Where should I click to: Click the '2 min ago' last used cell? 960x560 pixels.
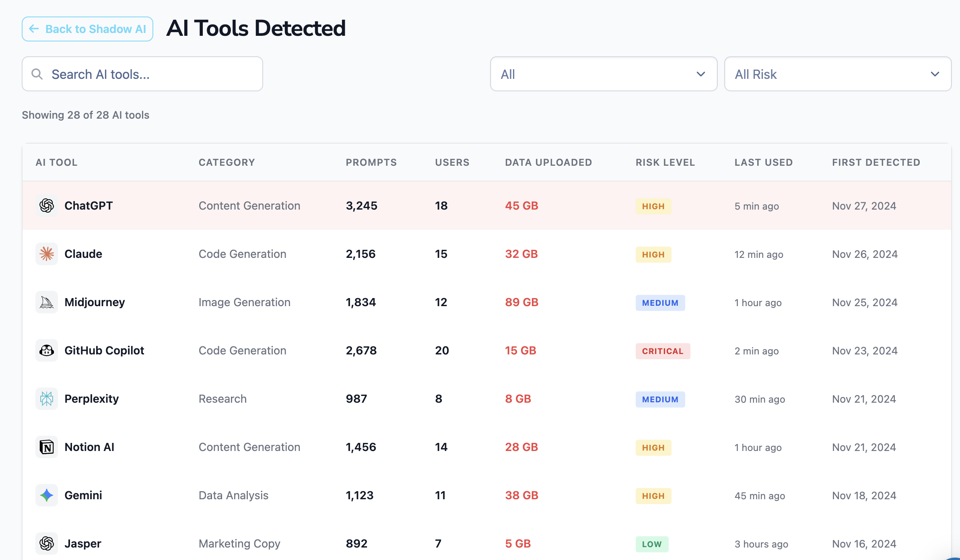[x=757, y=351]
